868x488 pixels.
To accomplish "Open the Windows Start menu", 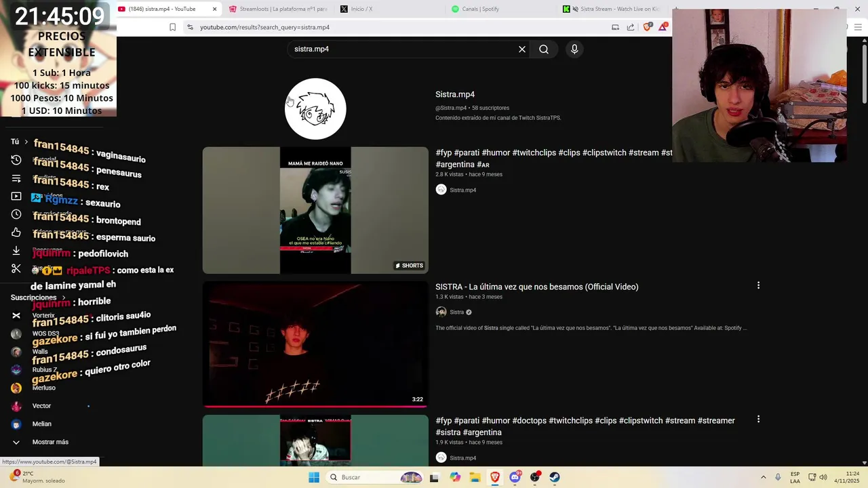I will click(x=314, y=477).
